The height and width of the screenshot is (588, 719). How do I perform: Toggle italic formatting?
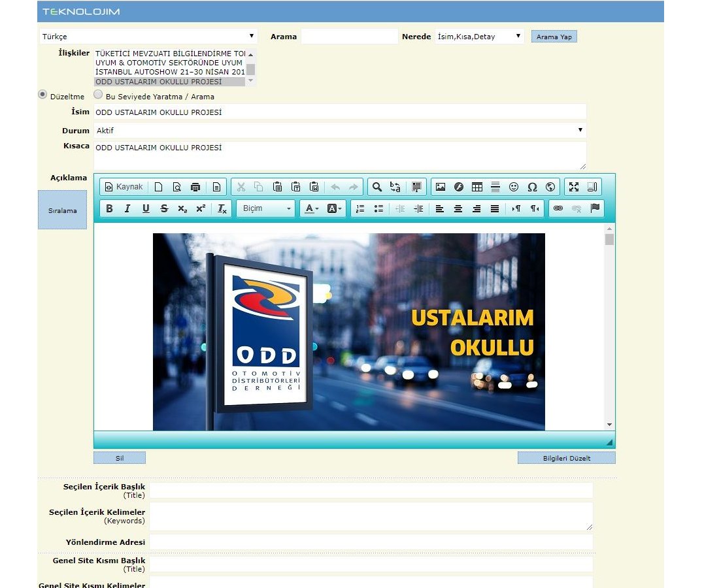click(x=127, y=208)
